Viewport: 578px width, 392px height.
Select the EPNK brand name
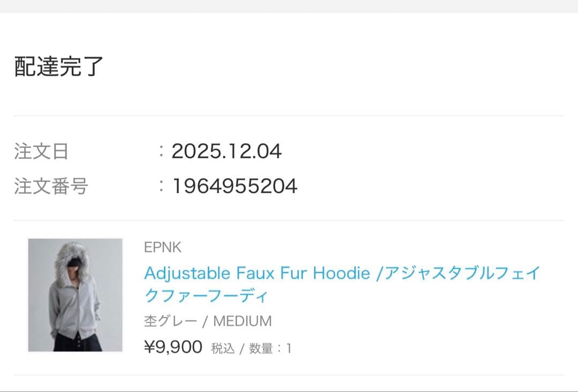point(163,247)
